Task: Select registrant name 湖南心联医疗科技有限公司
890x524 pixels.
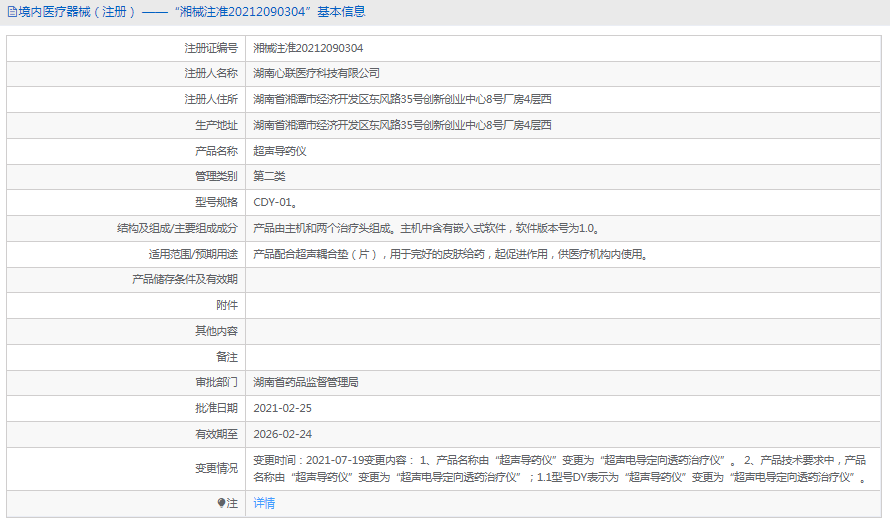Action: pyautogui.click(x=317, y=73)
